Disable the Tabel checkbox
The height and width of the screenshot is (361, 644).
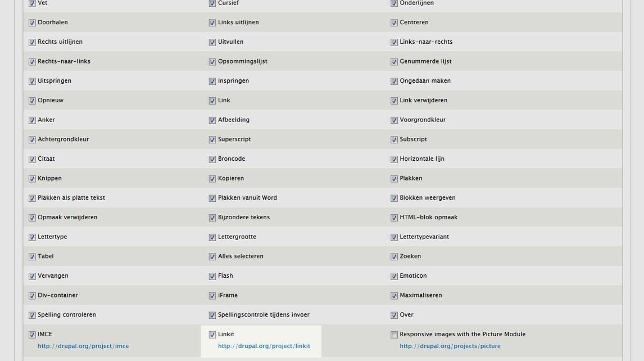click(32, 256)
